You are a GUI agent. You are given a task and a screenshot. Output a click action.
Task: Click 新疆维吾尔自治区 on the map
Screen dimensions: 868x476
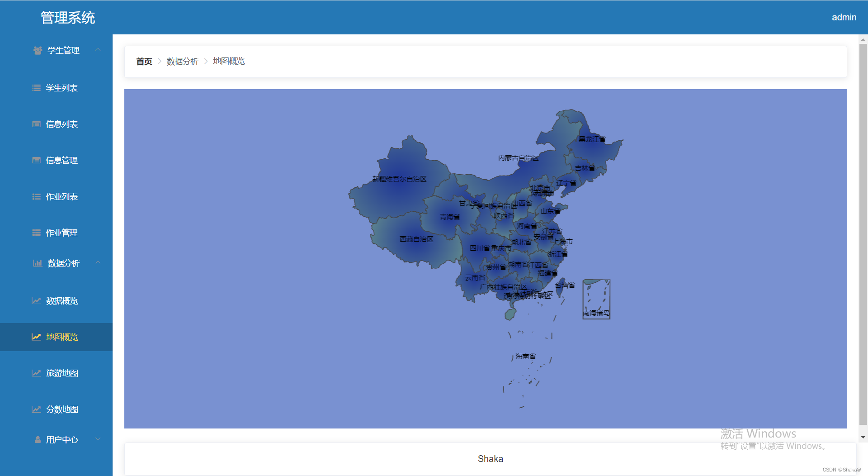tap(399, 179)
